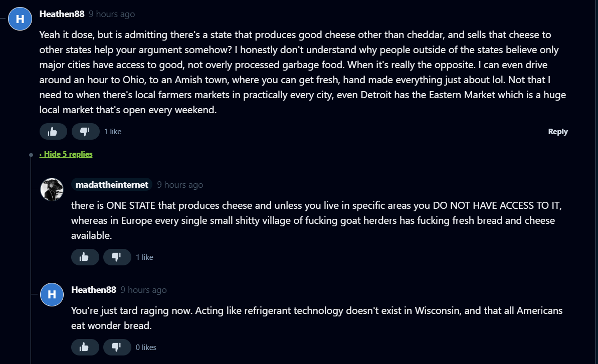Like Heathen88's top comment about cheese

pos(53,132)
